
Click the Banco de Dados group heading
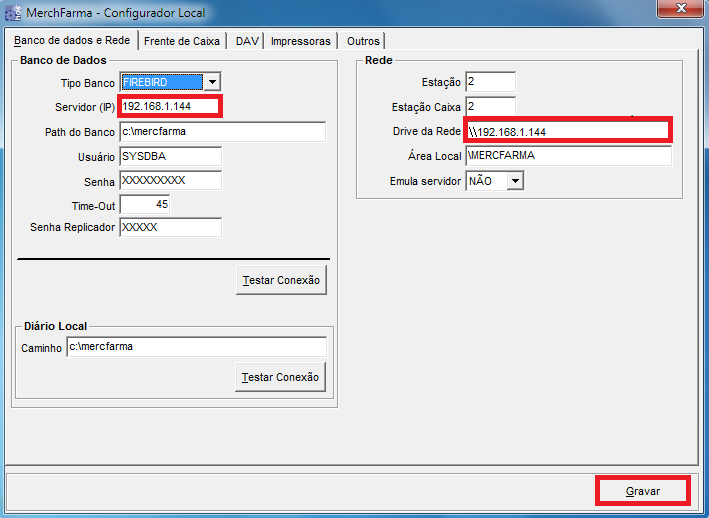click(63, 60)
